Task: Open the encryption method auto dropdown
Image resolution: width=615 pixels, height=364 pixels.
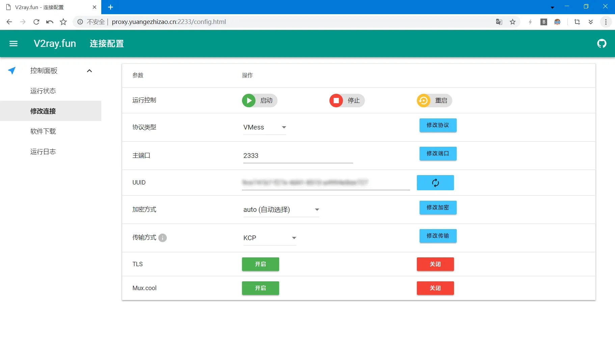Action: click(x=281, y=210)
